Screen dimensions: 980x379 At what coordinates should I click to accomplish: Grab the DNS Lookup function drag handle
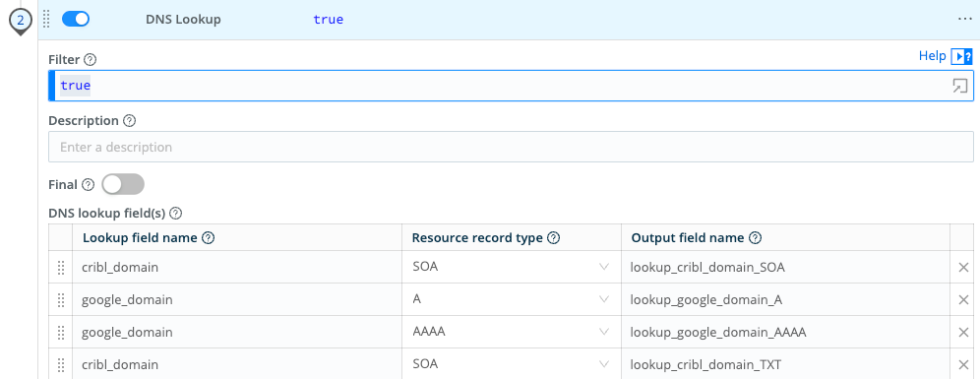pyautogui.click(x=46, y=20)
